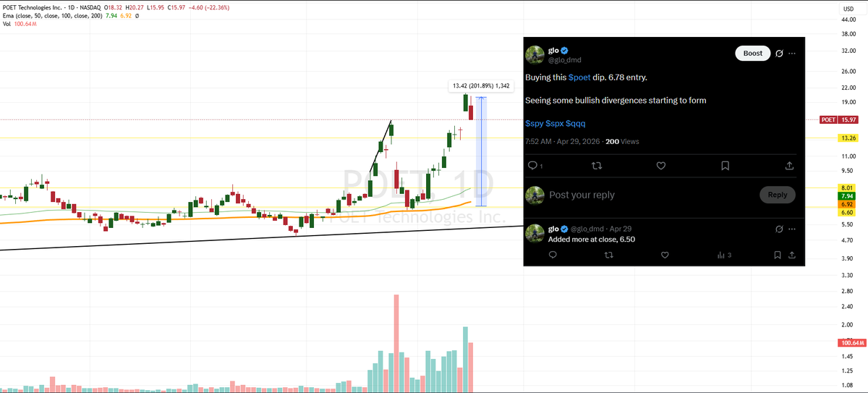Open the $spx cashtag link
This screenshot has width=868, height=393.
554,124
